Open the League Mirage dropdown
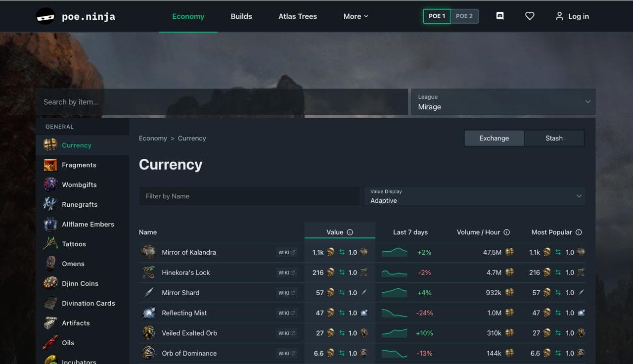This screenshot has height=364, width=633. tap(503, 102)
